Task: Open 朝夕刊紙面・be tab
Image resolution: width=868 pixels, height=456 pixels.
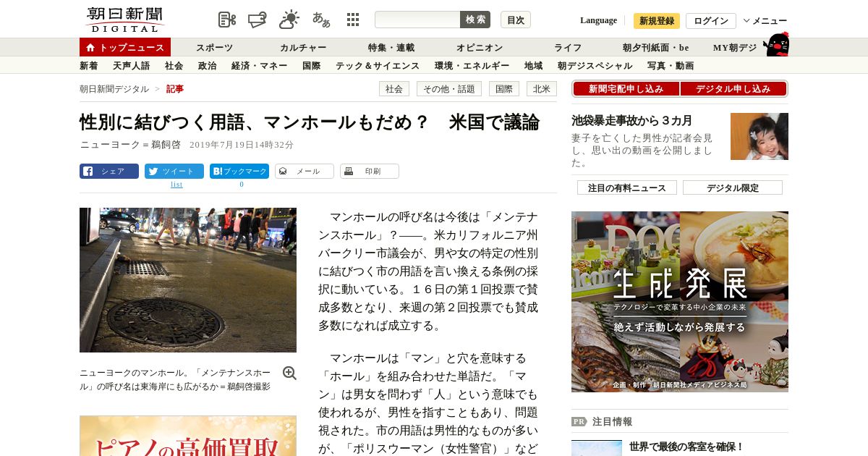Action: tap(656, 48)
